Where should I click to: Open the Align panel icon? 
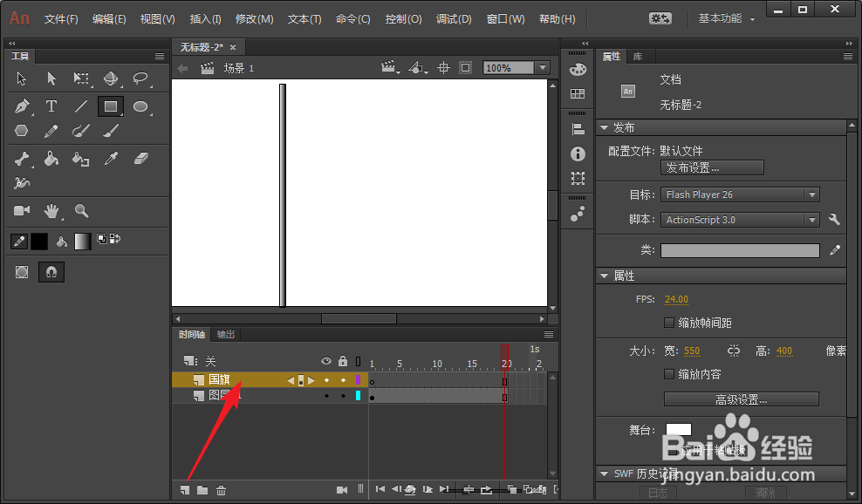click(578, 129)
